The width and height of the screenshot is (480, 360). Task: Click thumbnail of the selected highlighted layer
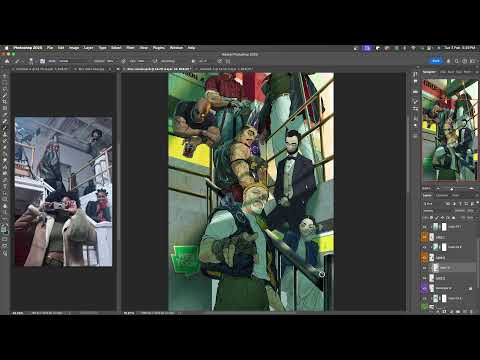(435, 268)
